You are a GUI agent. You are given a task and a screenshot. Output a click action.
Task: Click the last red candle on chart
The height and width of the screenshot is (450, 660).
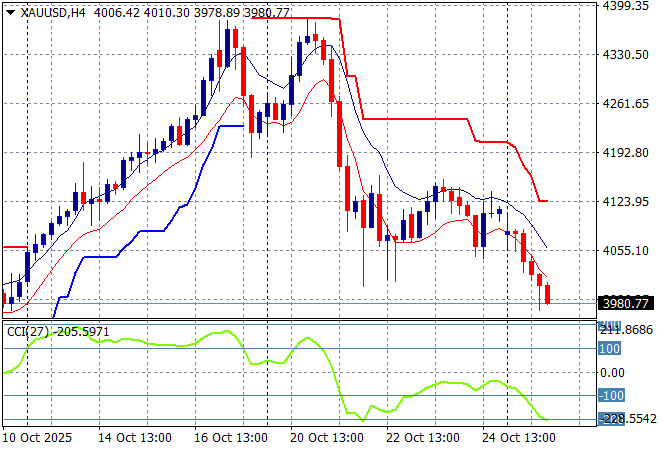(547, 295)
